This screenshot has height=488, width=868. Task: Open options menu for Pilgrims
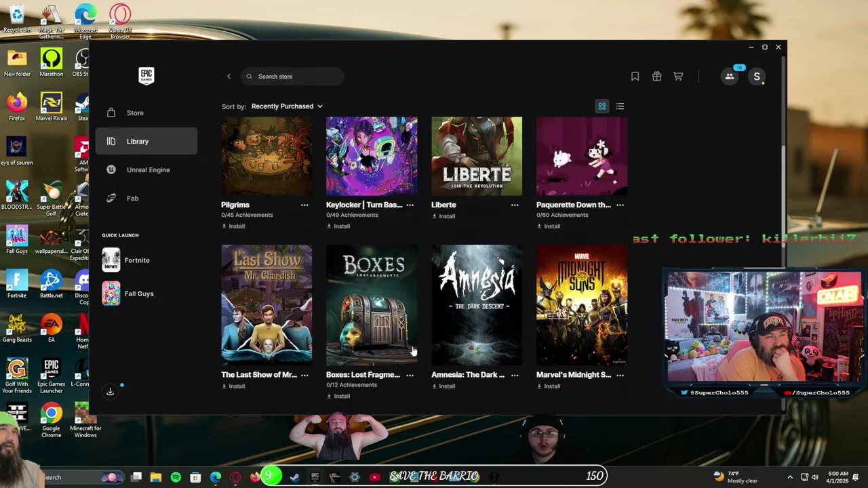click(304, 205)
